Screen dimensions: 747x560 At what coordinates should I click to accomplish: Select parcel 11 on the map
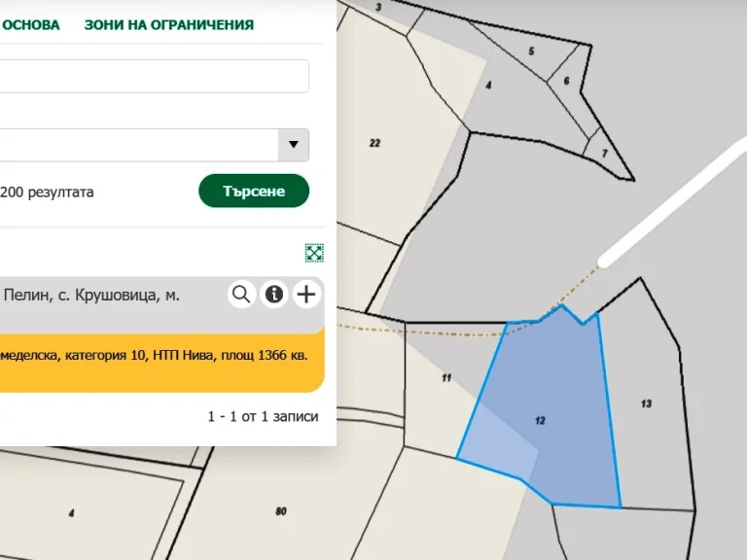[x=445, y=378]
